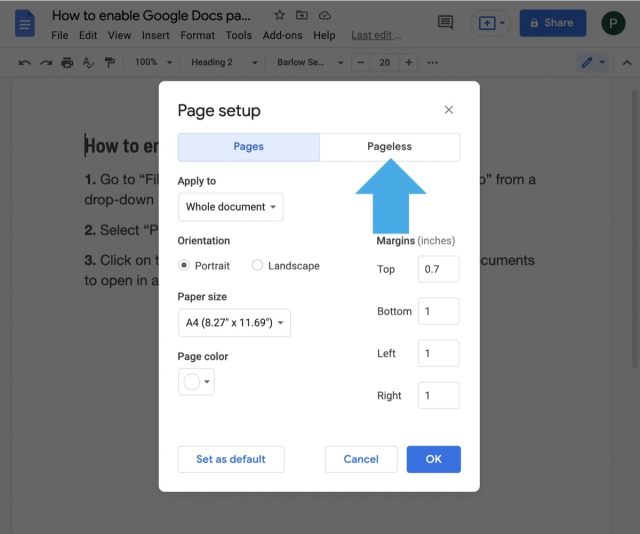Click the Top margin input field

click(438, 269)
